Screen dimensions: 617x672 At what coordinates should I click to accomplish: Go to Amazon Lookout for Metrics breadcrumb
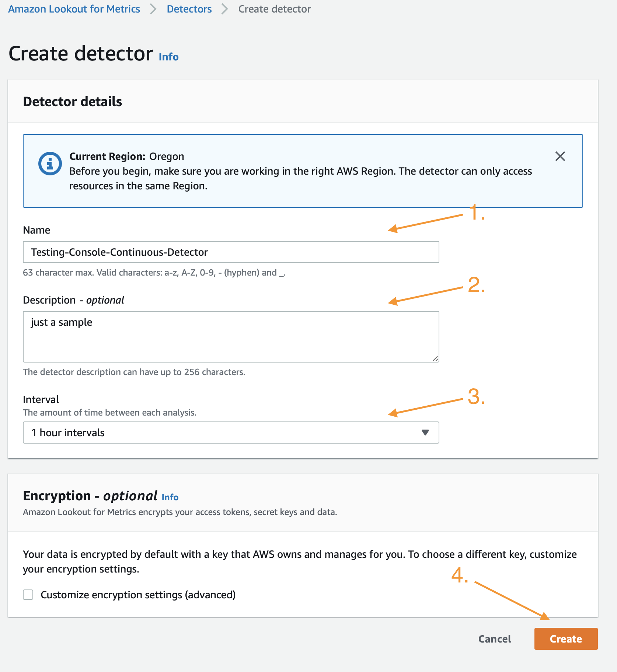tap(74, 9)
